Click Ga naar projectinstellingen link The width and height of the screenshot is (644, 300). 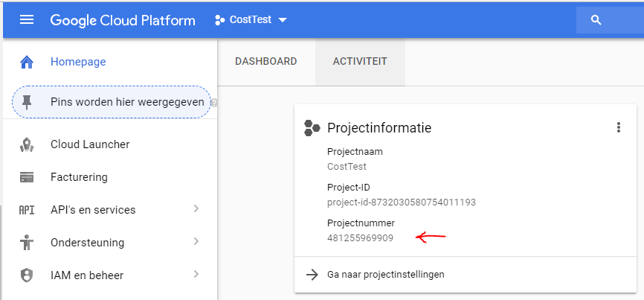pos(385,274)
